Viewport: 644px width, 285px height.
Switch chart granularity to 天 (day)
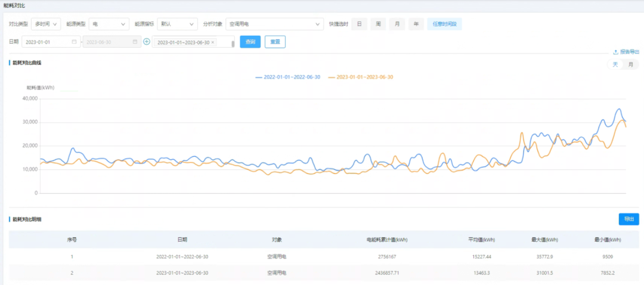(x=615, y=64)
